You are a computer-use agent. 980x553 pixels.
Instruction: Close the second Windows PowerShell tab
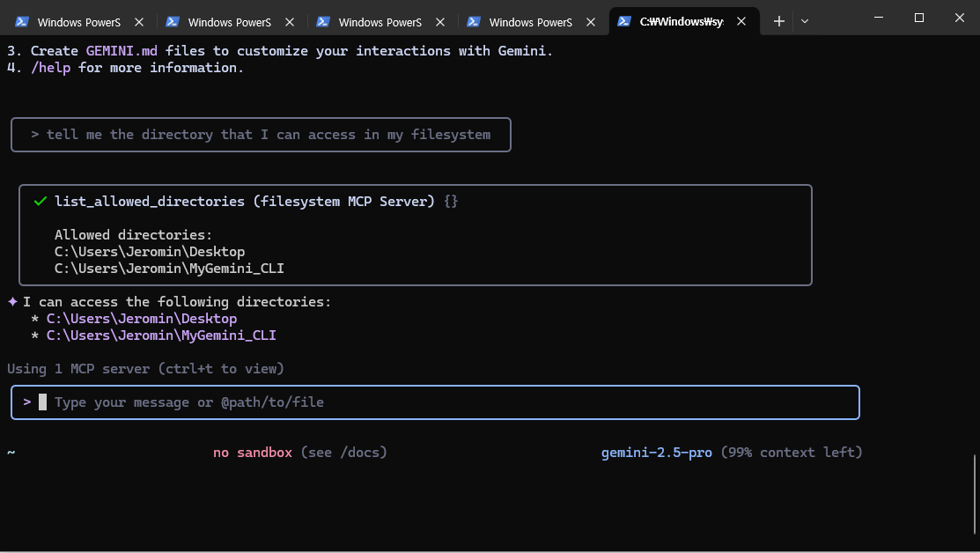point(290,23)
